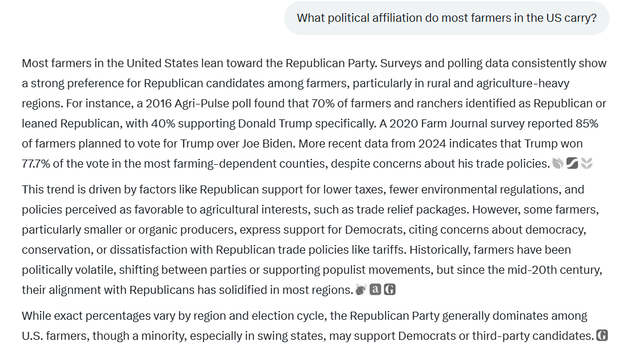Open the G source icon after 'most regions'

pos(390,289)
